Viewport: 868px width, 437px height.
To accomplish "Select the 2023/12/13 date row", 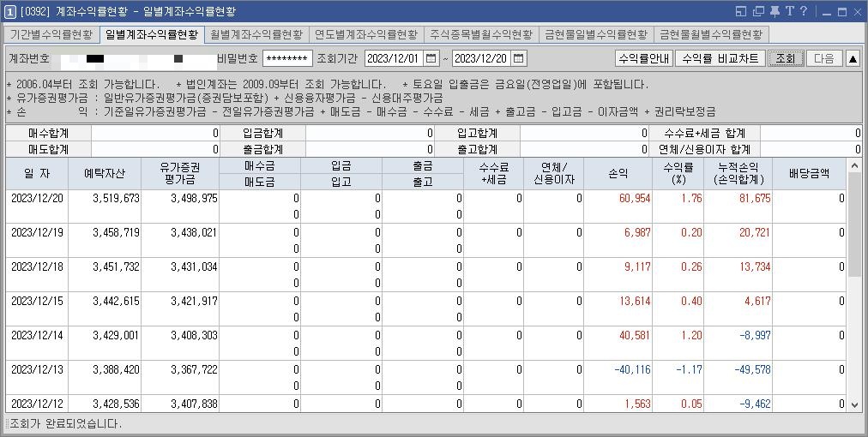I will tap(426, 378).
